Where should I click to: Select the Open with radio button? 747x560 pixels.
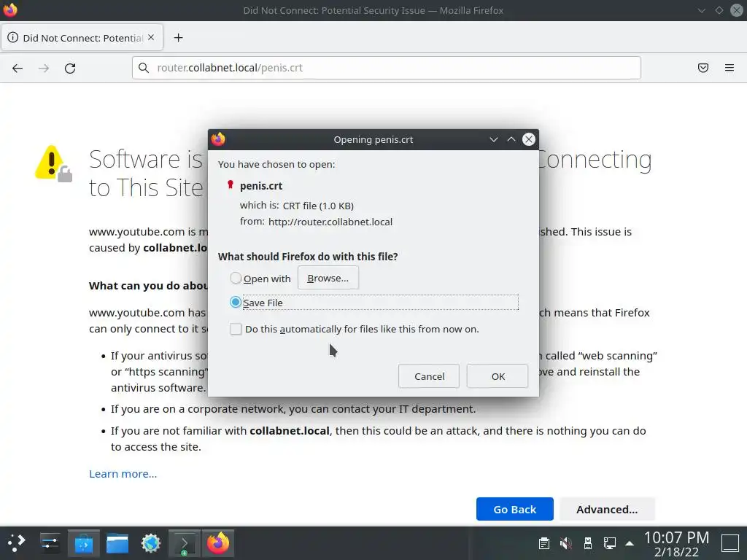point(236,278)
